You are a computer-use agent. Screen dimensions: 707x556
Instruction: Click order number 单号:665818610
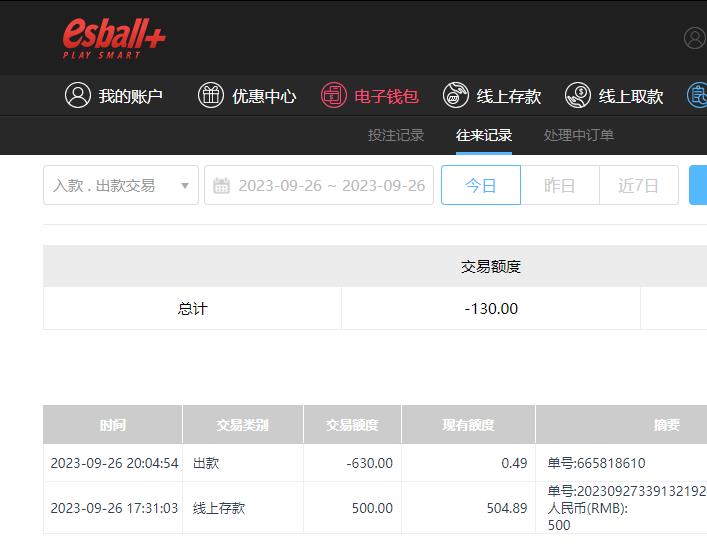tap(597, 463)
